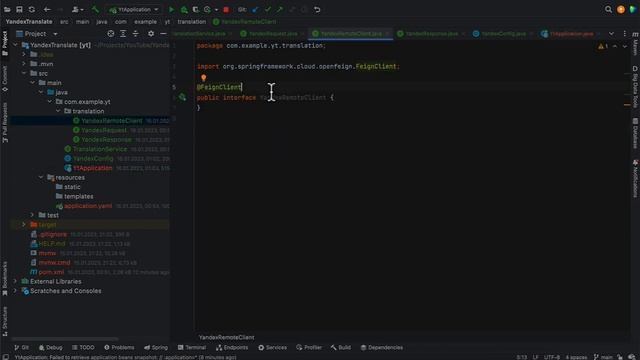Open the Terminal tool window
Image resolution: width=640 pixels, height=360 pixels.
coord(192,347)
